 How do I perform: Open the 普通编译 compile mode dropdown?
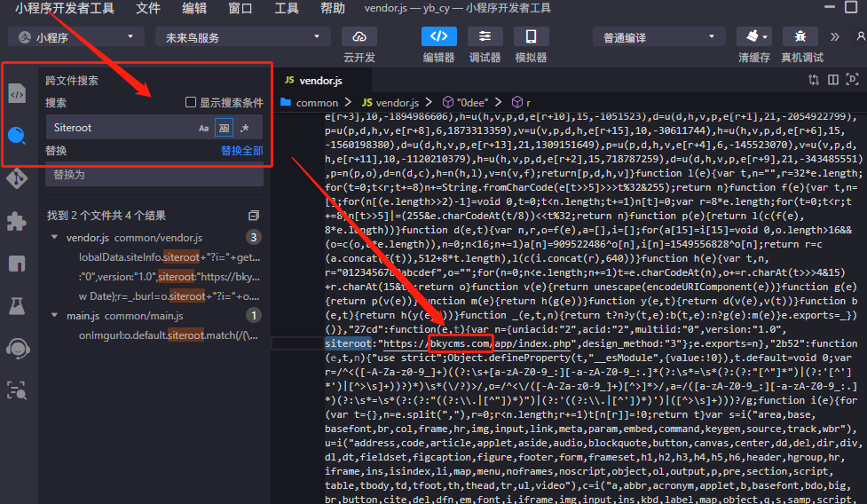coord(658,37)
